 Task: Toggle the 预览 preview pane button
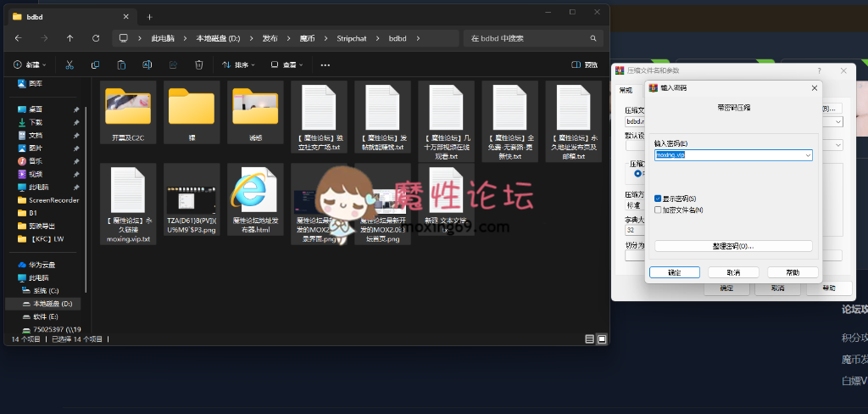(x=585, y=64)
